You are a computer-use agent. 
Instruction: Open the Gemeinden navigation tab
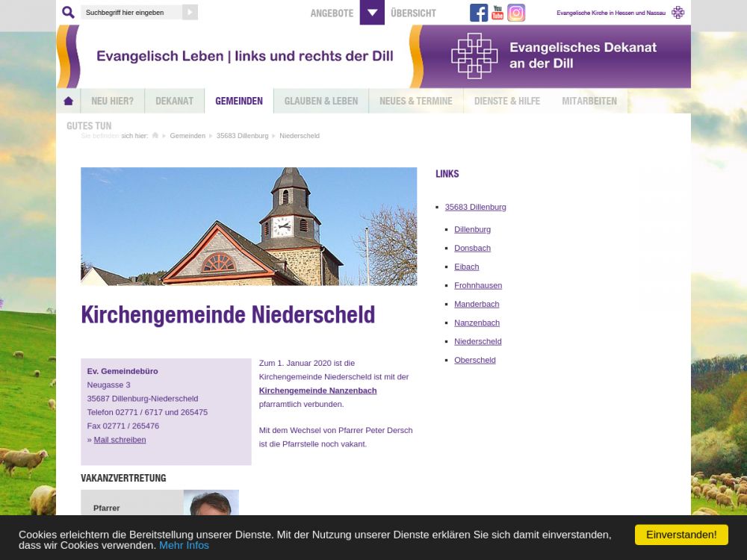click(x=239, y=101)
